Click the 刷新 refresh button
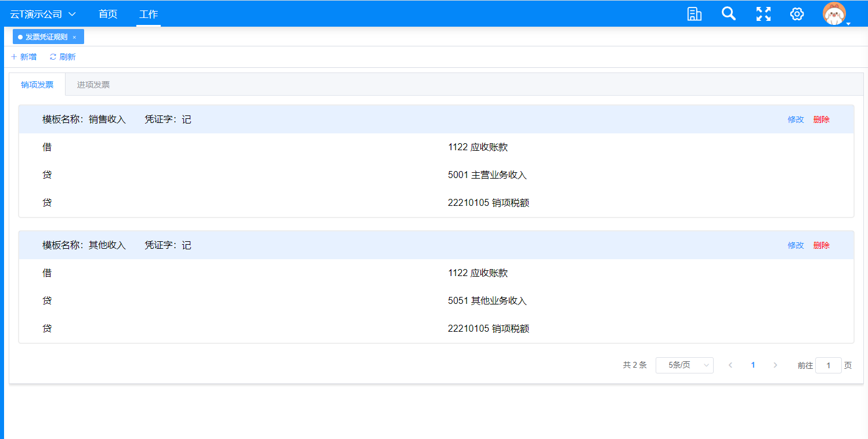Image resolution: width=868 pixels, height=439 pixels. point(63,57)
